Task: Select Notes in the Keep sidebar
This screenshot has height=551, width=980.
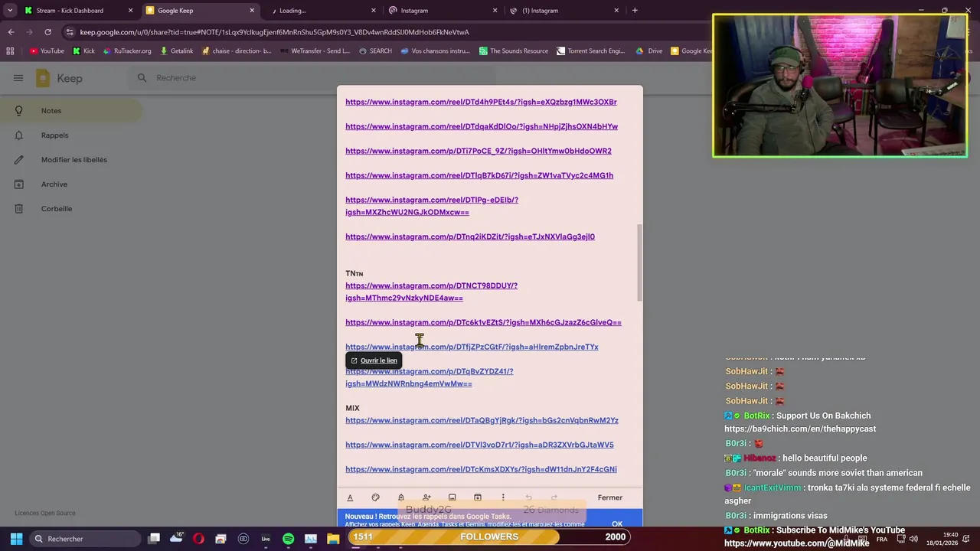Action: point(70,111)
